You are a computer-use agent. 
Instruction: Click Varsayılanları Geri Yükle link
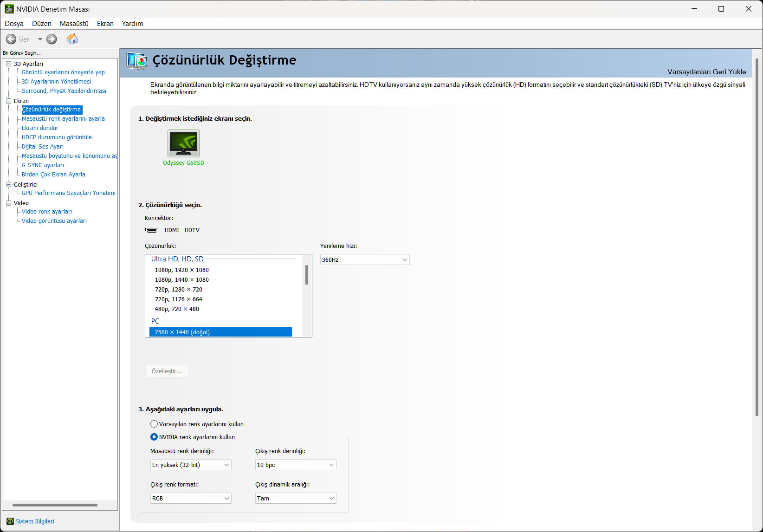pyautogui.click(x=706, y=72)
